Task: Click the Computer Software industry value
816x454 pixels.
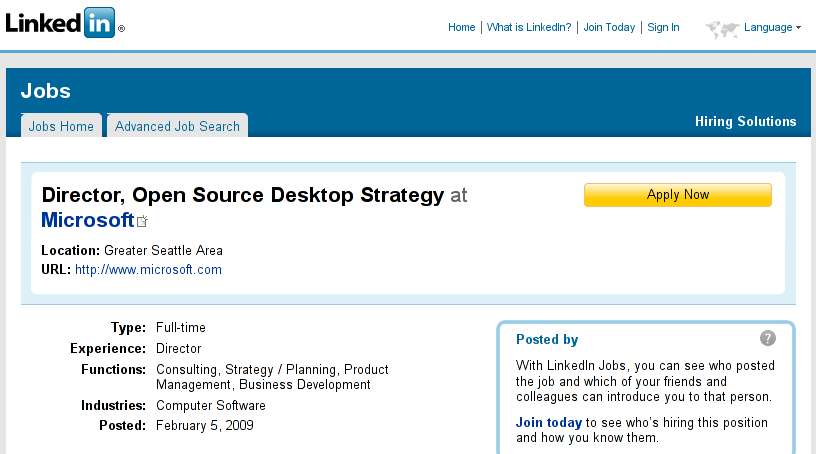Action: pyautogui.click(x=211, y=405)
